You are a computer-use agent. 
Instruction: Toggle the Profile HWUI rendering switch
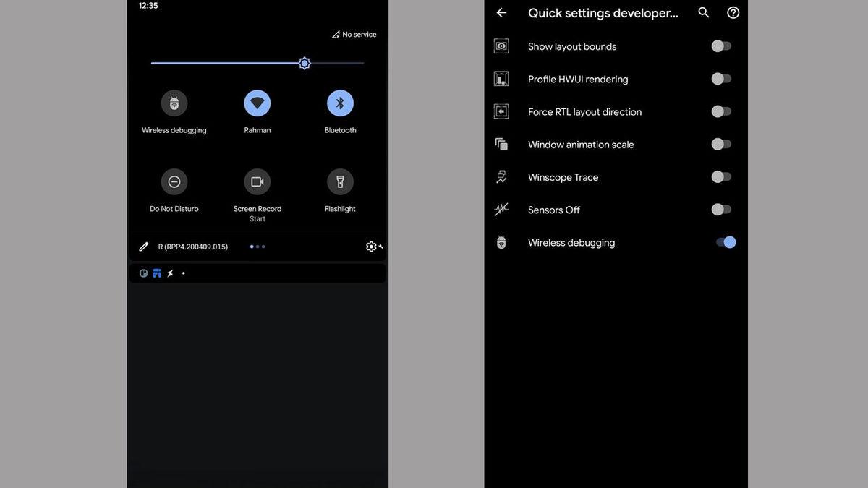pos(721,79)
